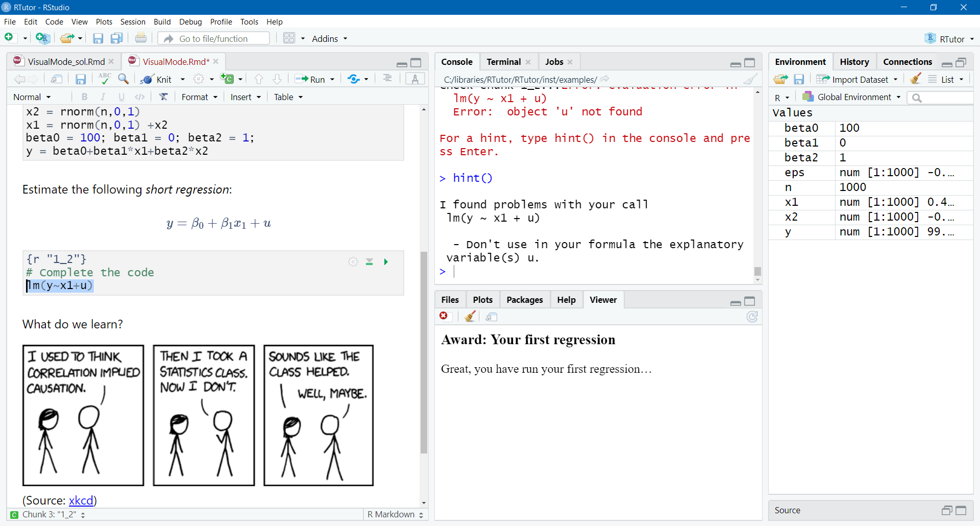The height and width of the screenshot is (526, 980).
Task: Run current chunk green play icon
Action: pyautogui.click(x=386, y=262)
